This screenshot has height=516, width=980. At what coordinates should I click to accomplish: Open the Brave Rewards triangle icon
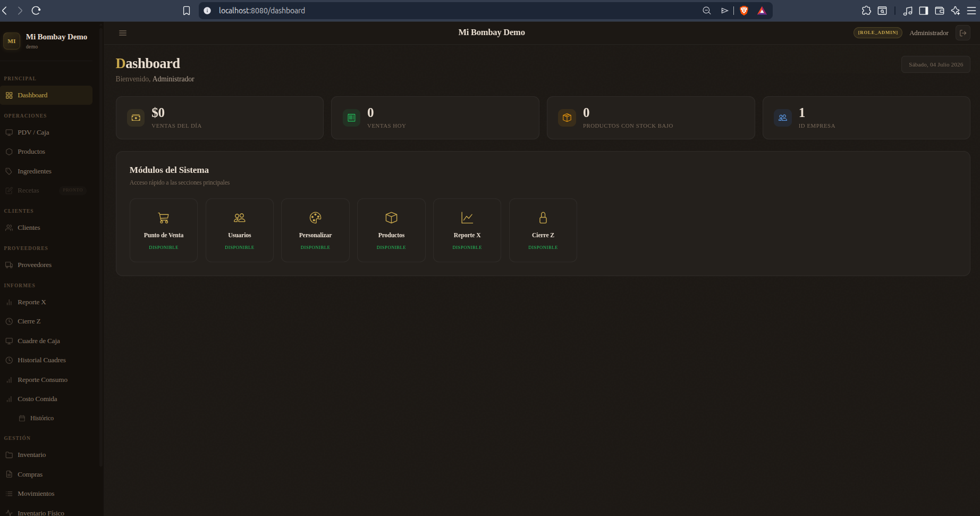pyautogui.click(x=762, y=11)
